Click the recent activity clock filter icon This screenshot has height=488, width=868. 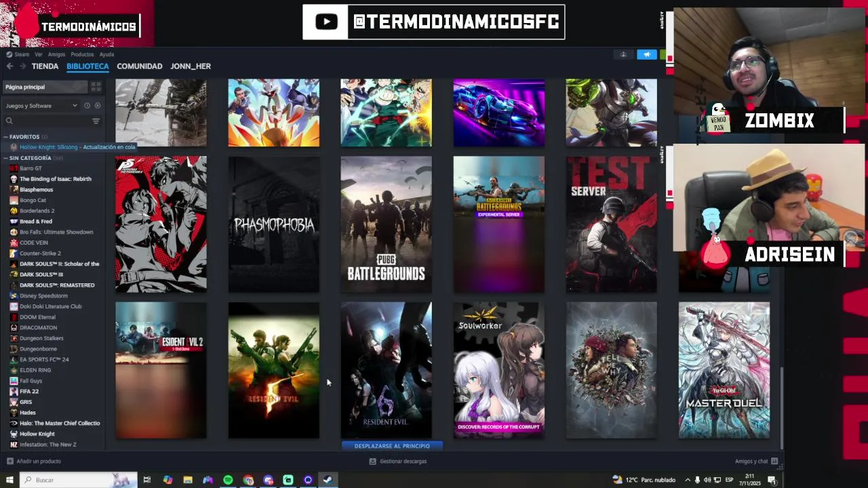(x=87, y=106)
